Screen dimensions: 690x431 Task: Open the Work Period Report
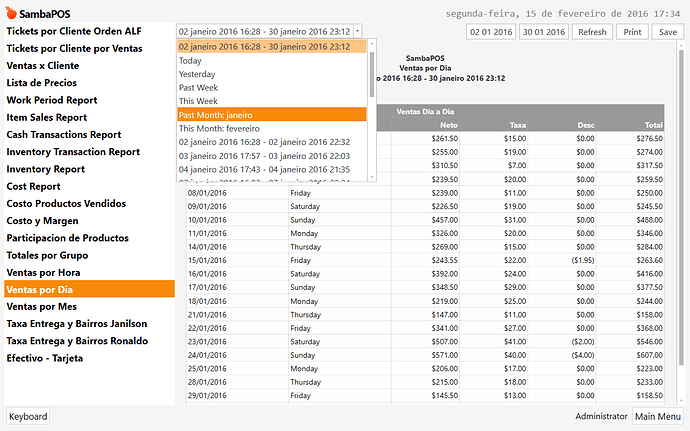pos(89,100)
